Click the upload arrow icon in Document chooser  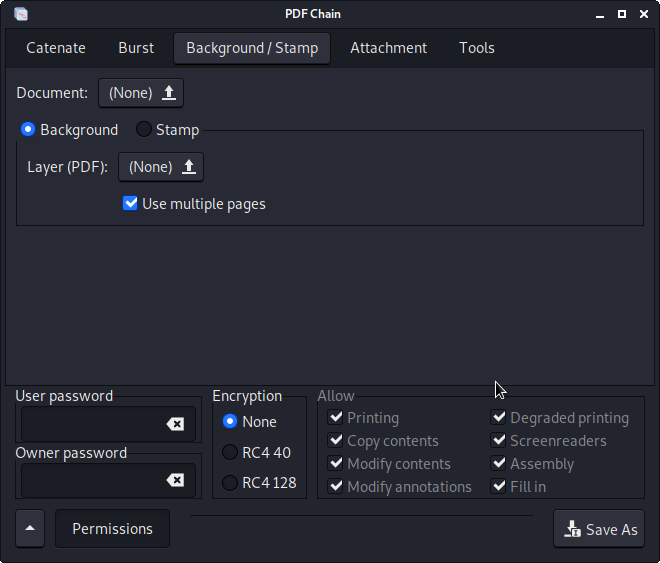[169, 93]
